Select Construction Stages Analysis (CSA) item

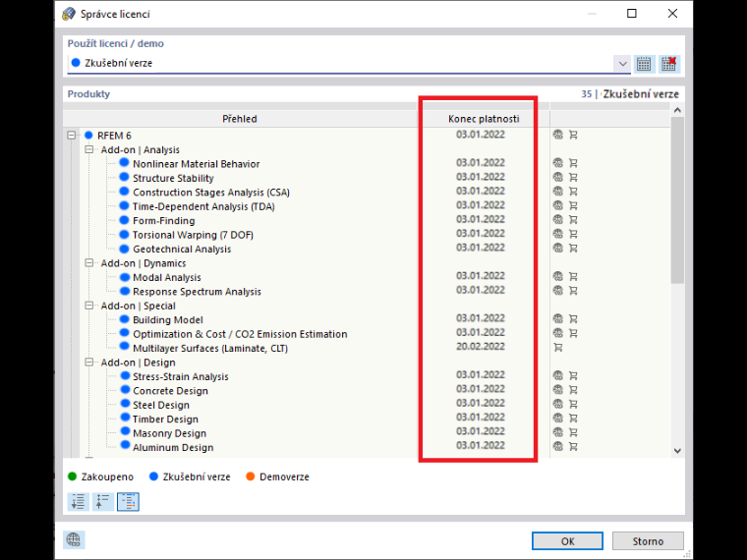[x=211, y=193]
